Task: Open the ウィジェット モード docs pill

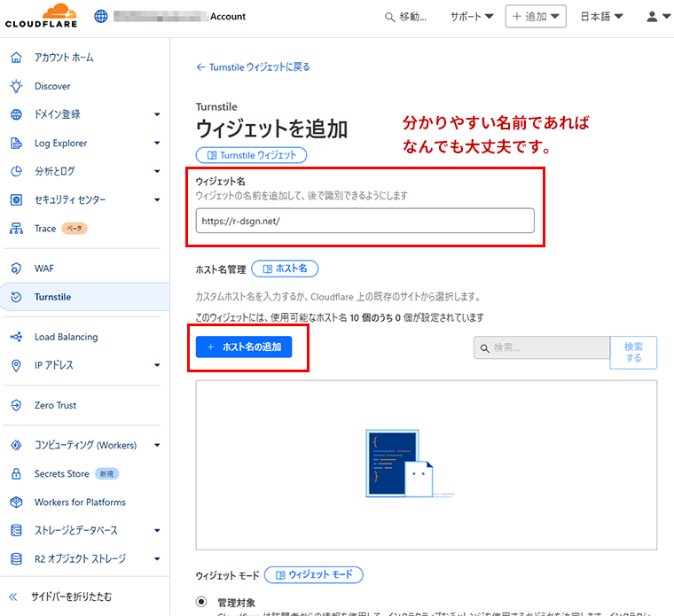Action: click(314, 574)
